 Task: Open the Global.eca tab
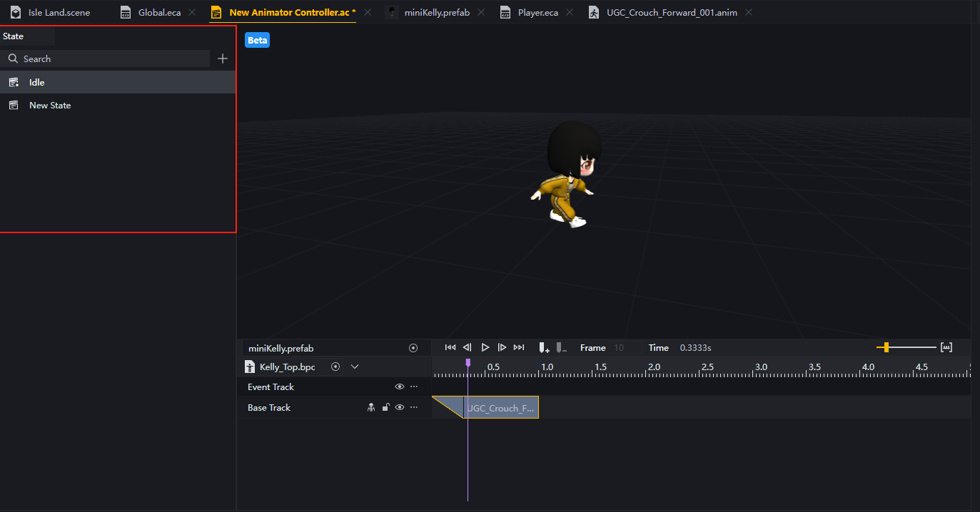(151, 12)
